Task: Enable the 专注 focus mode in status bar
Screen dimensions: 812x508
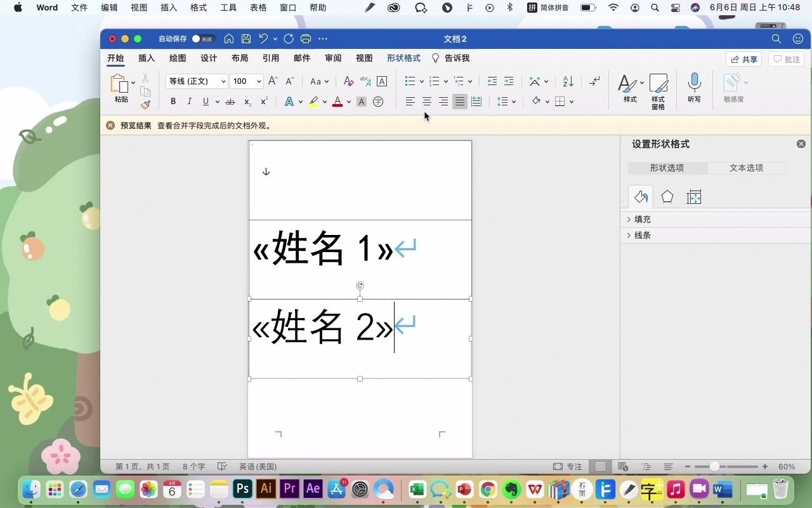Action: [x=568, y=466]
